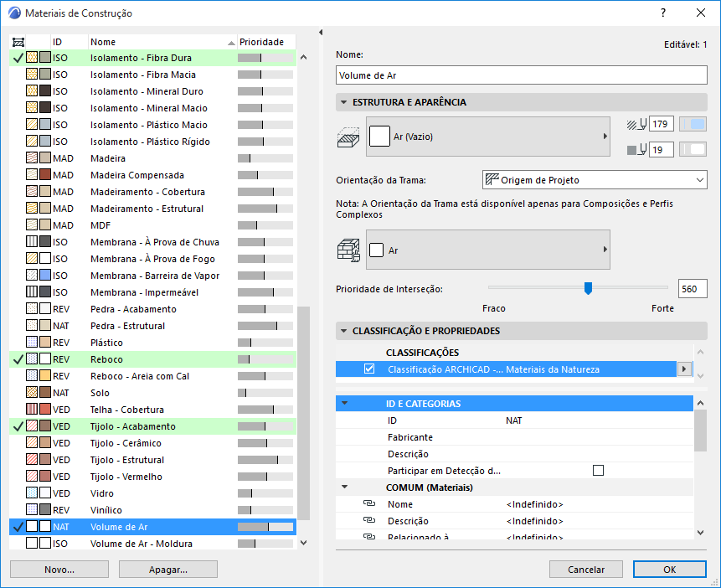Select the Madeira material row
721x588 pixels.
click(x=152, y=158)
